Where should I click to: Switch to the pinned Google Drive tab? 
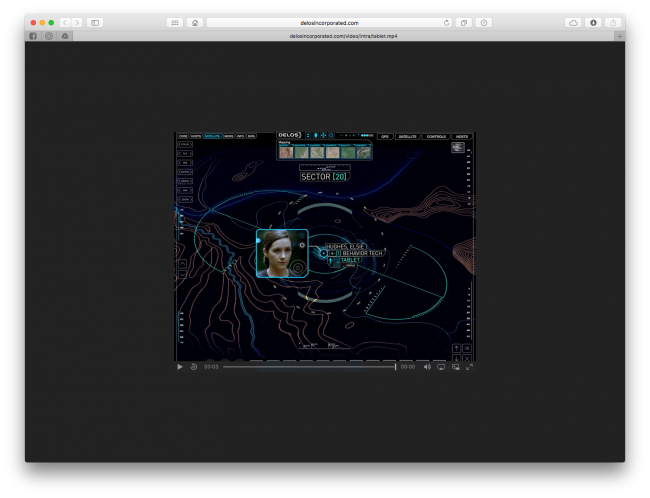click(65, 36)
